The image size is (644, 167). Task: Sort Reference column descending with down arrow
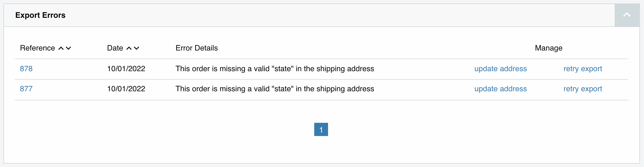[68, 48]
